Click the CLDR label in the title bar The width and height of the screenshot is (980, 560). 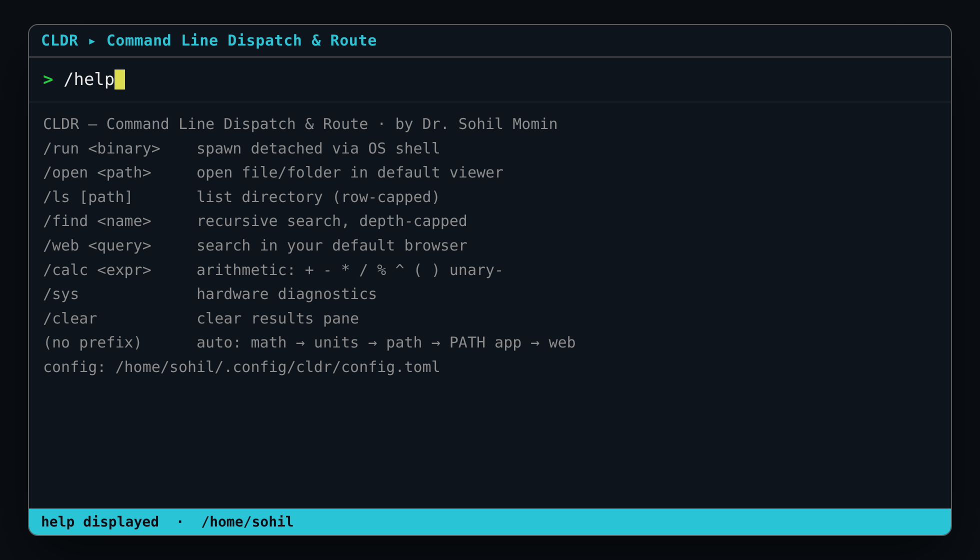click(59, 40)
